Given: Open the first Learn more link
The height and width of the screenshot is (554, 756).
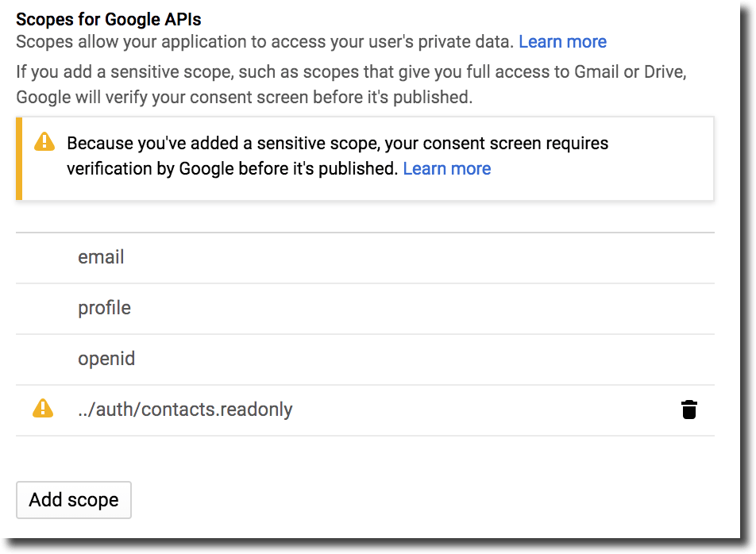Looking at the screenshot, I should point(562,41).
